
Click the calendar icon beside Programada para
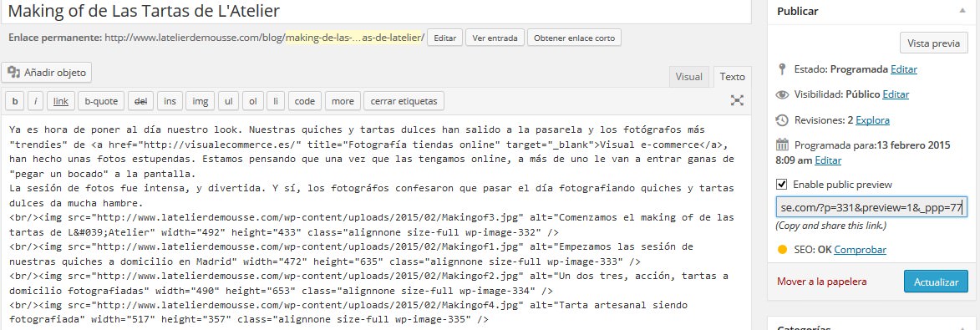[782, 145]
